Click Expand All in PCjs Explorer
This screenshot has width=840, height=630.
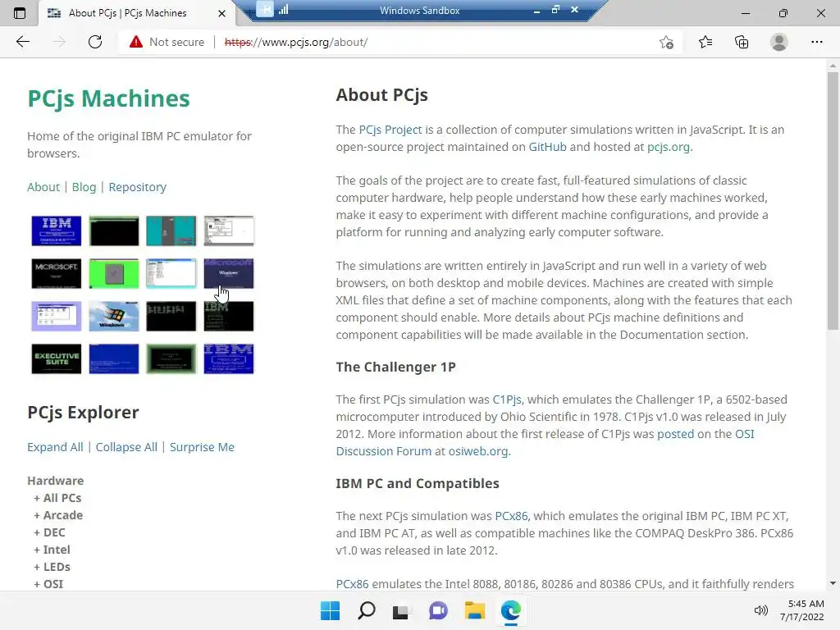[55, 447]
